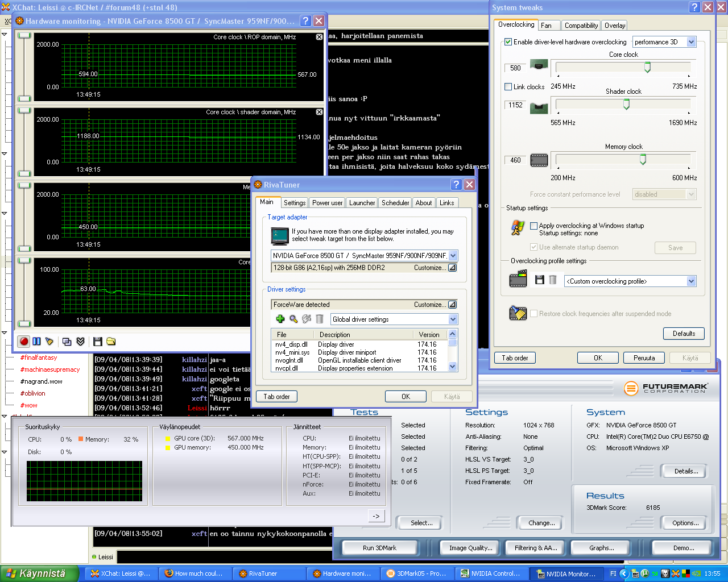The height and width of the screenshot is (582, 728).
Task: Open the Power user tab in RivaTuner
Action: (x=327, y=203)
